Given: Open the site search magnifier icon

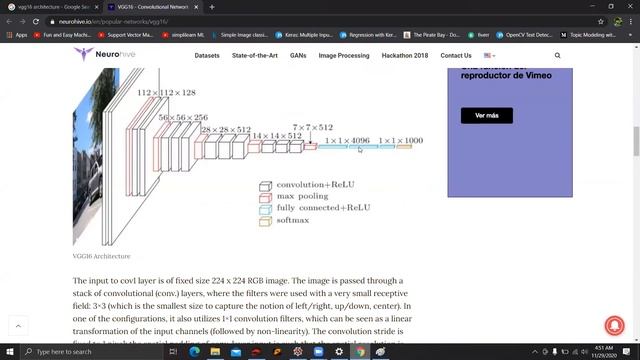Looking at the screenshot, I should click(x=557, y=56).
